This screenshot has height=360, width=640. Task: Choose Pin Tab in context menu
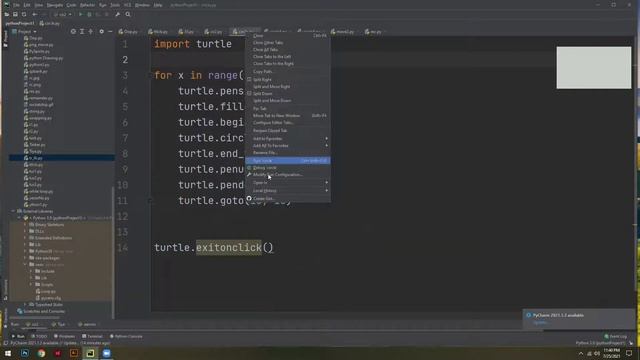(x=288, y=109)
